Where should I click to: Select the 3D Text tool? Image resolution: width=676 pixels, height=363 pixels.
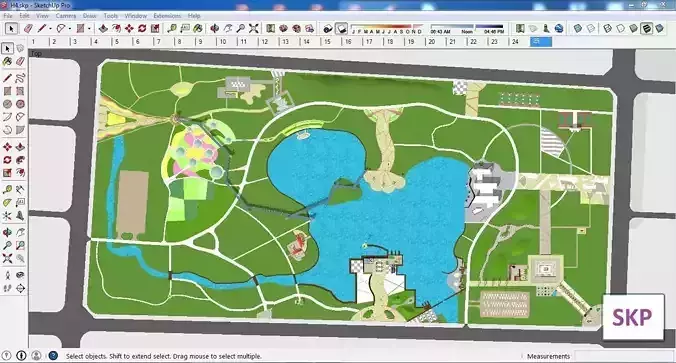(20, 216)
